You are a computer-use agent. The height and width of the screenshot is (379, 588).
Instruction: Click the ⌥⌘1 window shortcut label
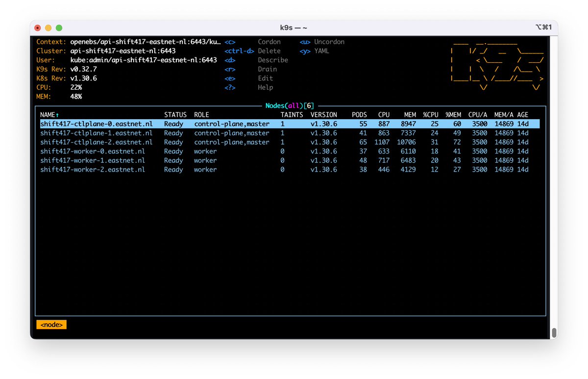pos(544,27)
